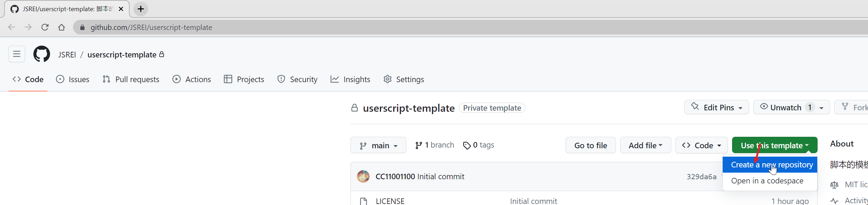Click the CC11001100 avatar image
The width and height of the screenshot is (868, 205).
coord(363,176)
